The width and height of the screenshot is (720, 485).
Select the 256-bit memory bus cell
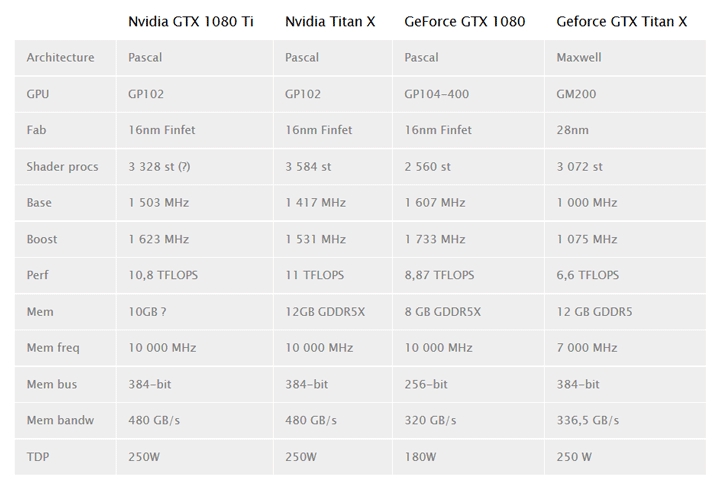tap(426, 384)
